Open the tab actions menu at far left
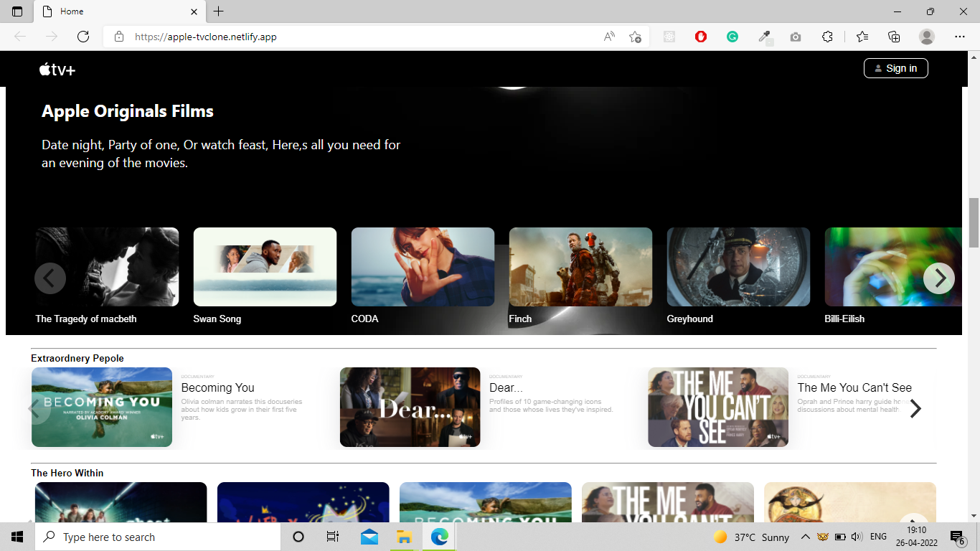Screen dimensions: 980x551 coord(17,11)
